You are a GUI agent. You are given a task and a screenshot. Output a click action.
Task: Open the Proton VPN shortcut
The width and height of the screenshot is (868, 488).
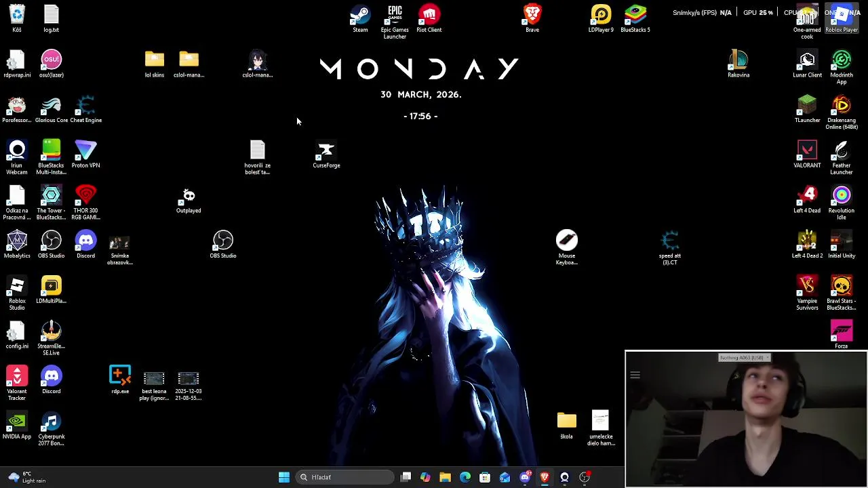(x=86, y=154)
